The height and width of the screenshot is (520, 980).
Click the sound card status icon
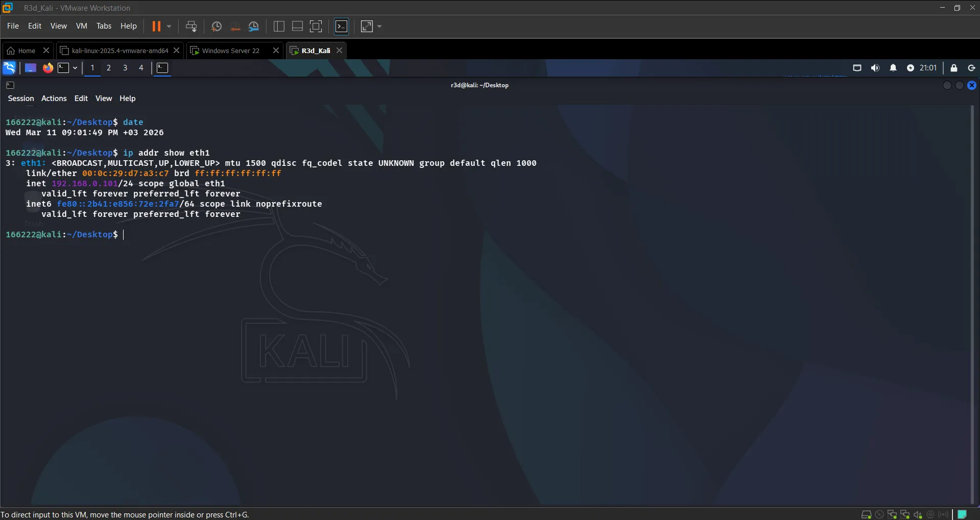point(918,514)
